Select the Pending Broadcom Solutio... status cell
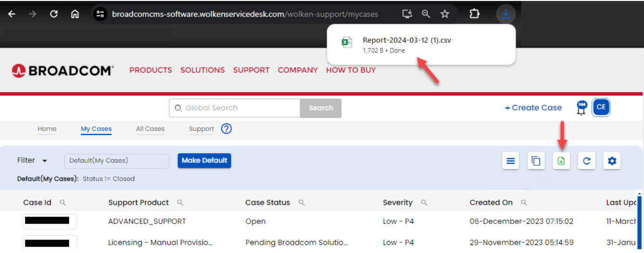The image size is (644, 253). click(x=297, y=242)
